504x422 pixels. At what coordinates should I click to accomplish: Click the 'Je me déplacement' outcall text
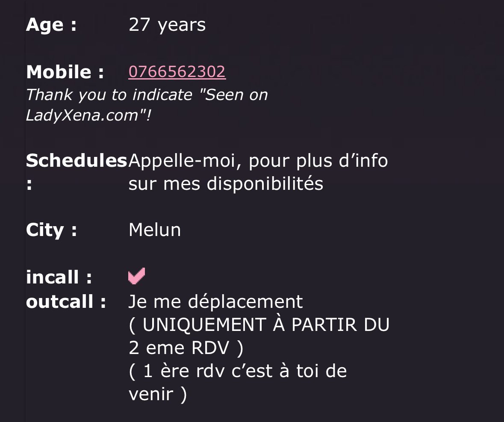(216, 302)
